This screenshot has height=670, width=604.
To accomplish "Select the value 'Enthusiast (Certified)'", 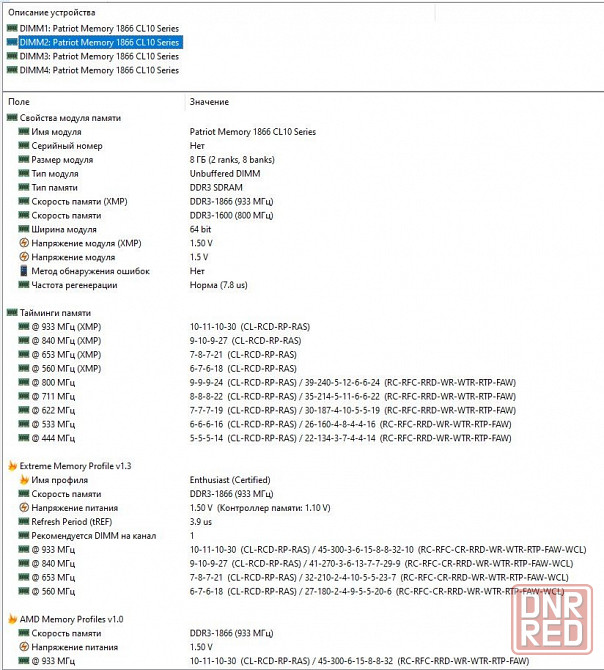I will (x=230, y=480).
